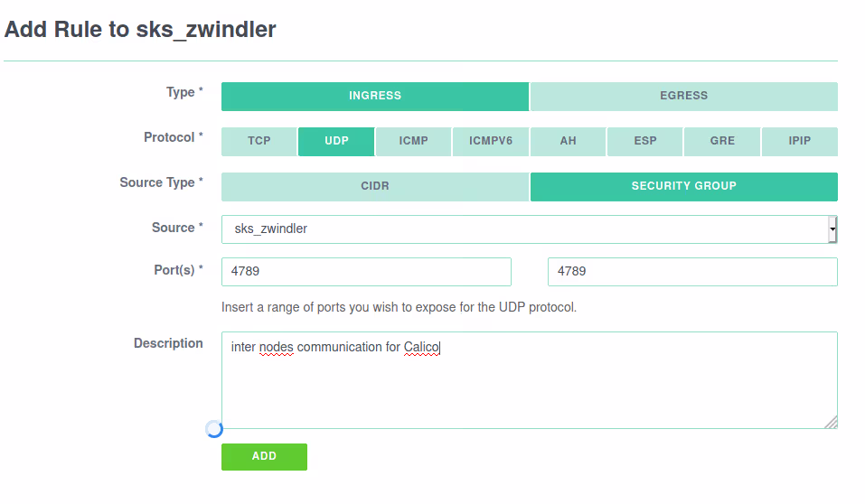
Task: Switch protocol to GRE
Action: [x=722, y=141]
